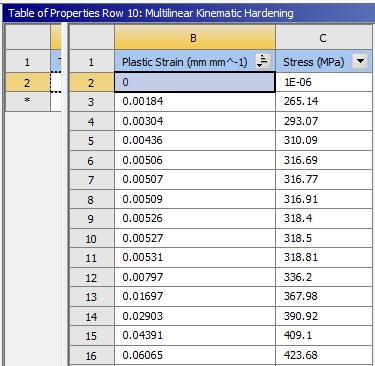The height and width of the screenshot is (366, 375).
Task: Select column B header
Action: coord(195,38)
